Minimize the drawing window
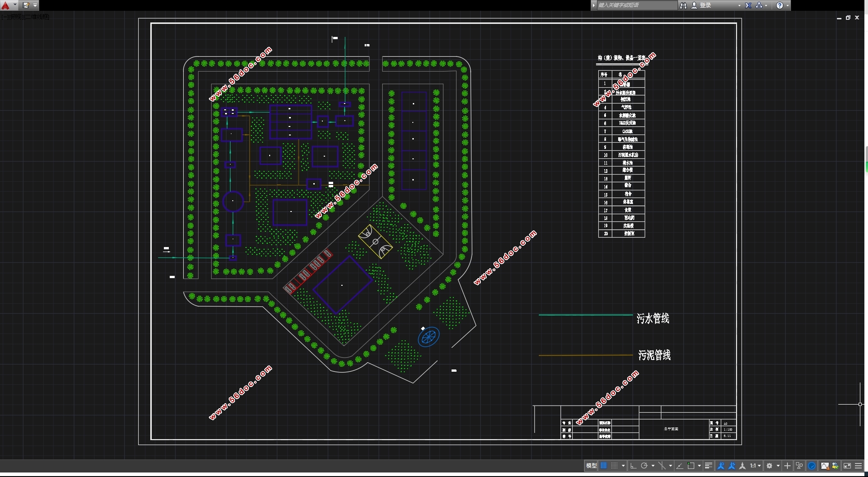This screenshot has width=868, height=477. point(839,18)
